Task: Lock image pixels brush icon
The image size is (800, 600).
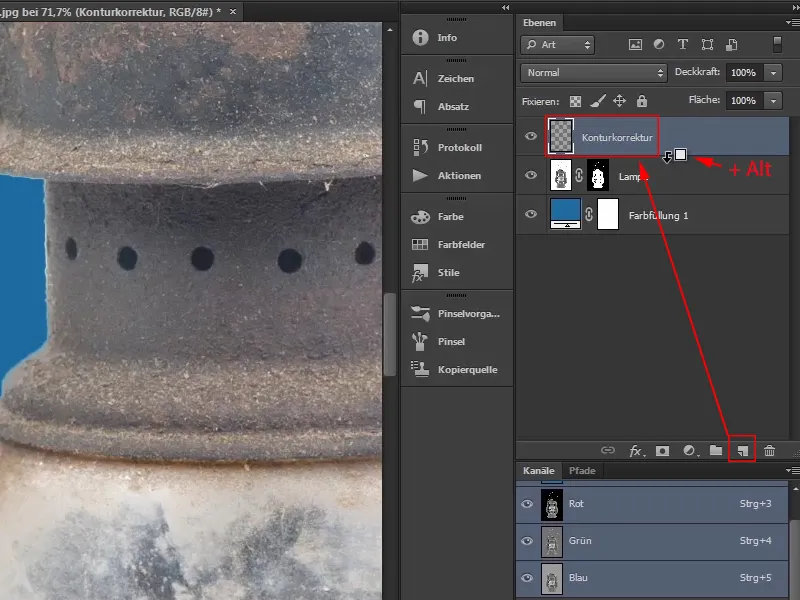Action: pyautogui.click(x=597, y=101)
